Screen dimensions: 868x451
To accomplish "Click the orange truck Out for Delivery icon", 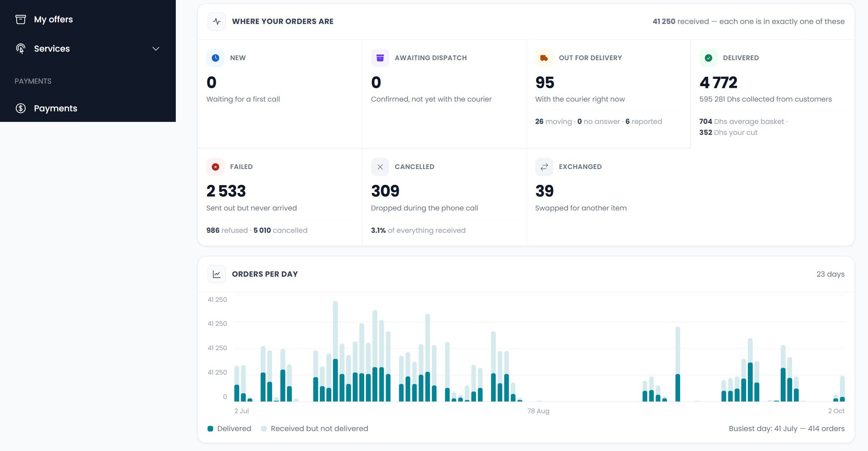I will (x=544, y=58).
